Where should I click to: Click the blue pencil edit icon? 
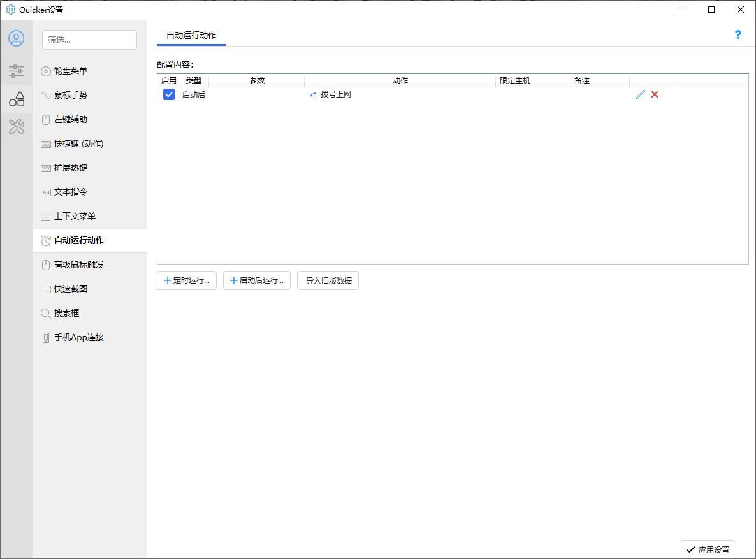click(640, 94)
